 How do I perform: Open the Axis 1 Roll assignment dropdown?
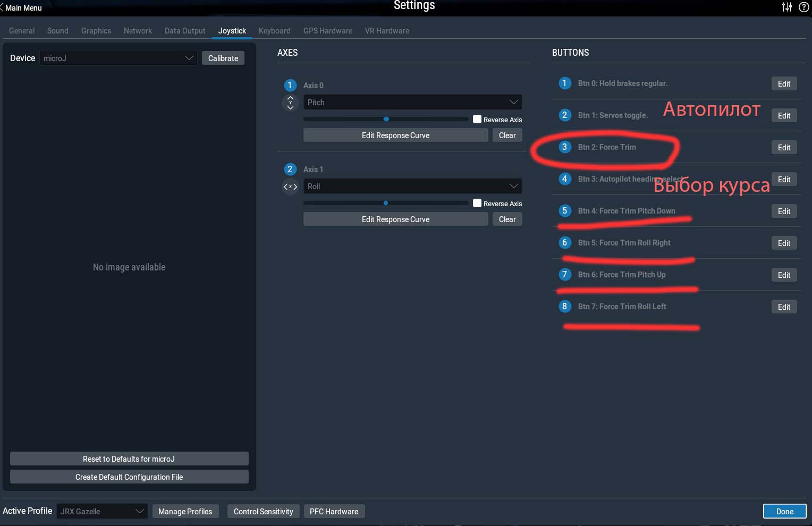point(412,186)
